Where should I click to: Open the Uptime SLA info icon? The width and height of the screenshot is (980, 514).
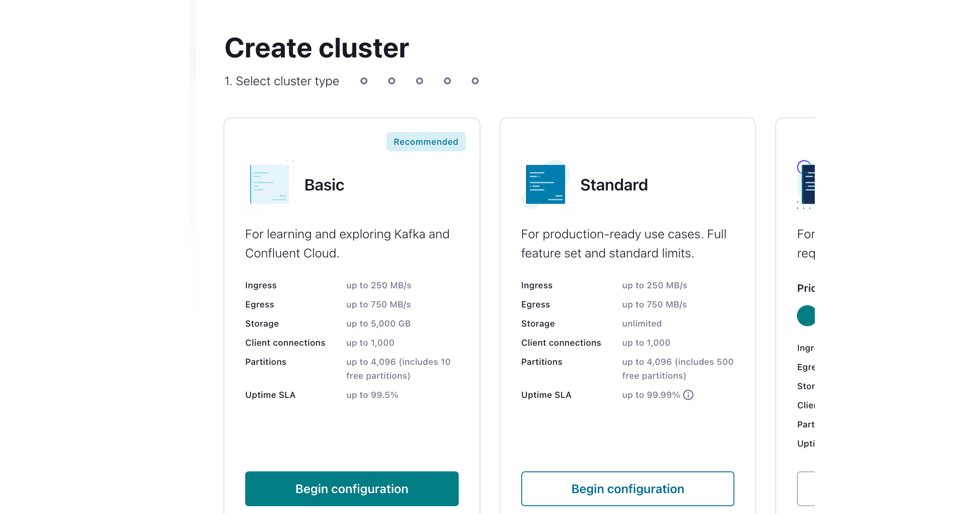(688, 395)
